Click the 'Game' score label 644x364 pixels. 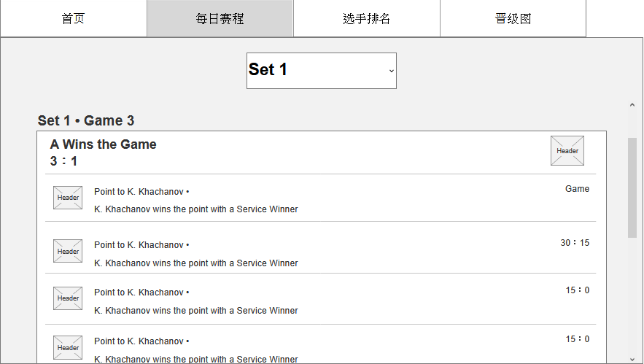click(577, 189)
